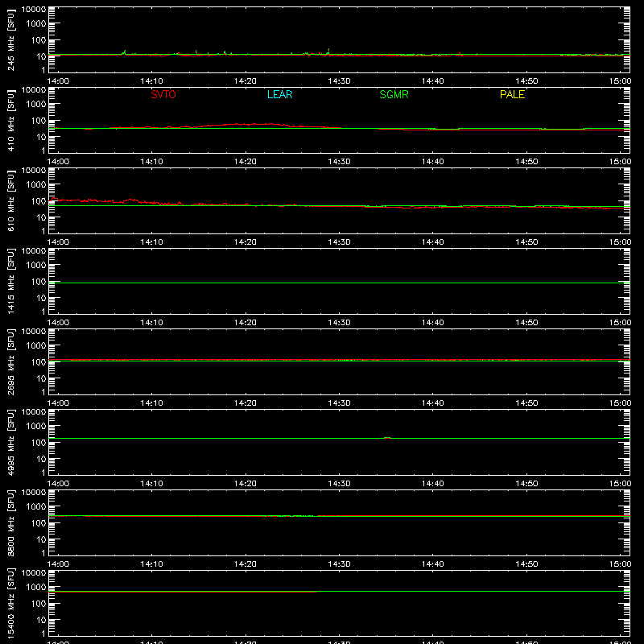Click the 14:40 tick label under 1415 MHz panel

(x=432, y=323)
